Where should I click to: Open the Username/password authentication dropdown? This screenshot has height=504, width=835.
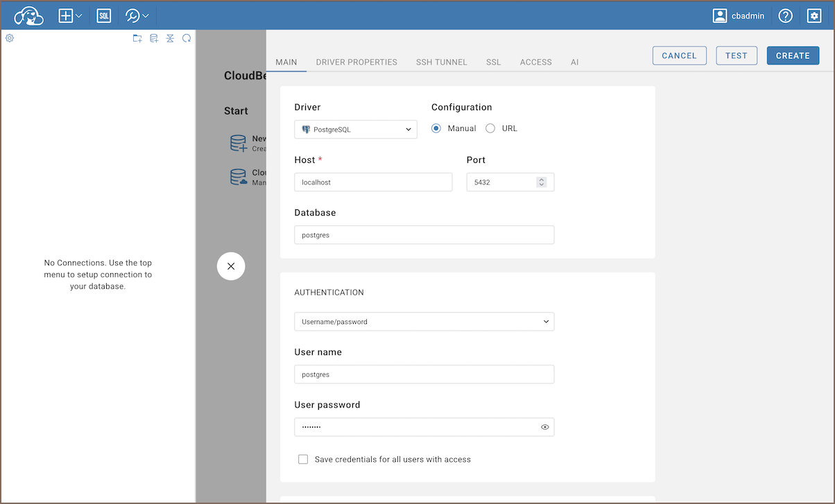[x=424, y=322]
